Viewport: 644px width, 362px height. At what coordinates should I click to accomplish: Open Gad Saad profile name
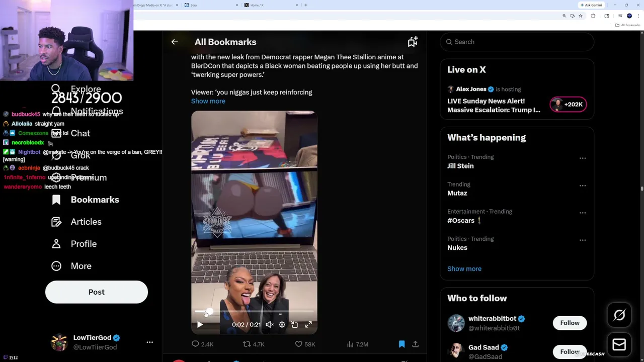click(x=484, y=347)
